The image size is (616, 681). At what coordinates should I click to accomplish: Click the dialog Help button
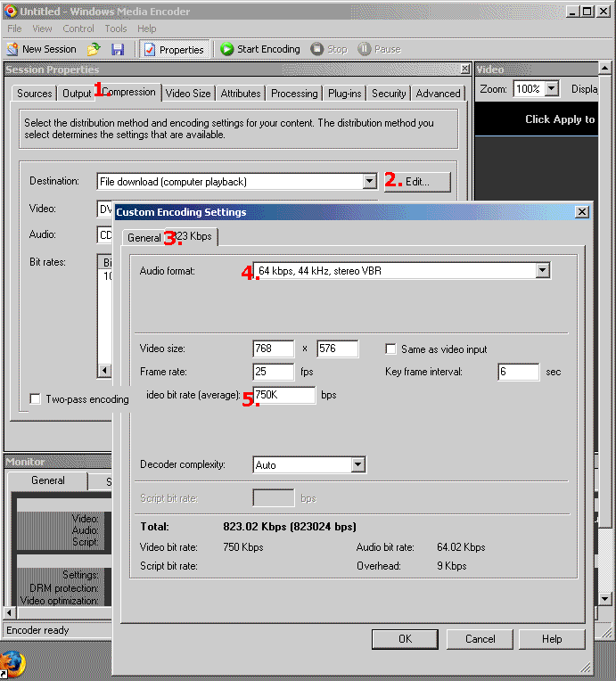(x=552, y=639)
